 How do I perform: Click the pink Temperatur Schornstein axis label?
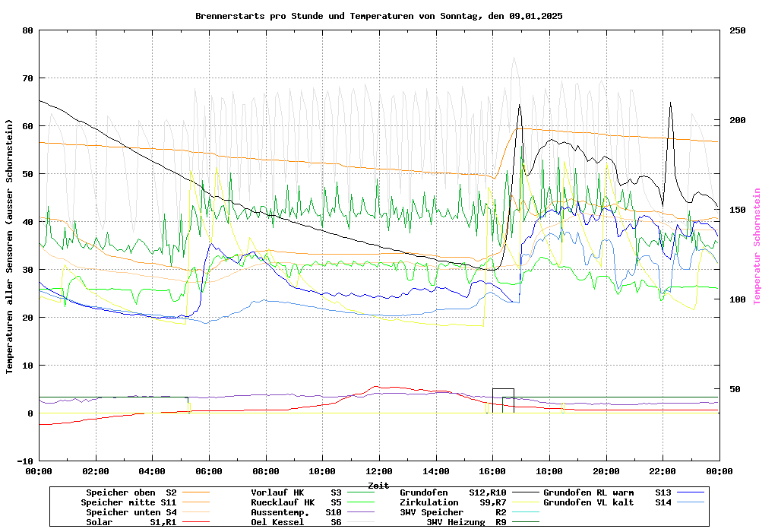[x=757, y=246]
